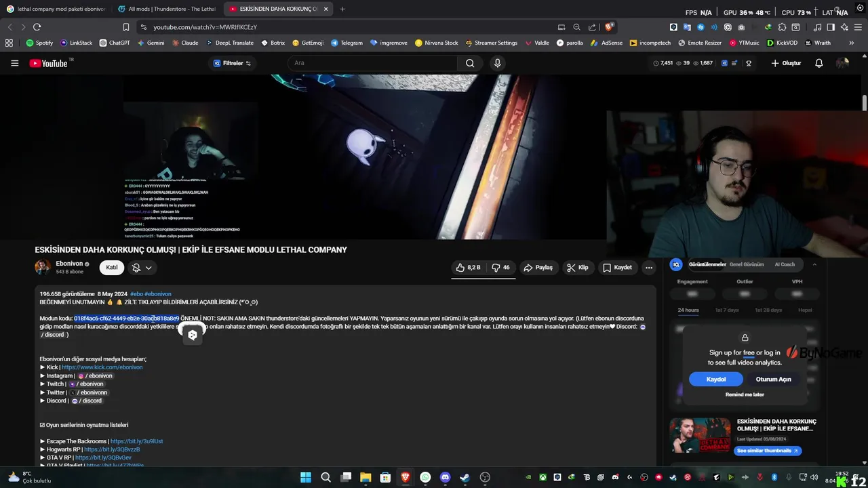Open Discord from the Windows taskbar

tap(445, 477)
